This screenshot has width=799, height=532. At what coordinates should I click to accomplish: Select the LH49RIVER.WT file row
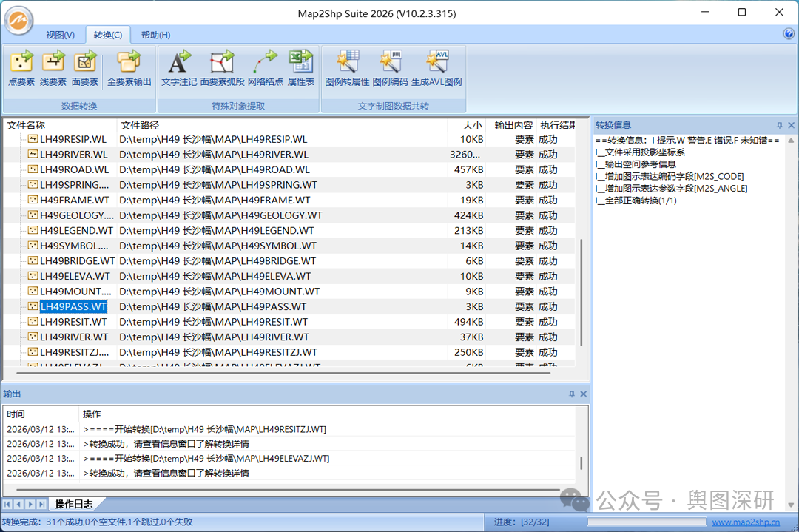tap(73, 337)
